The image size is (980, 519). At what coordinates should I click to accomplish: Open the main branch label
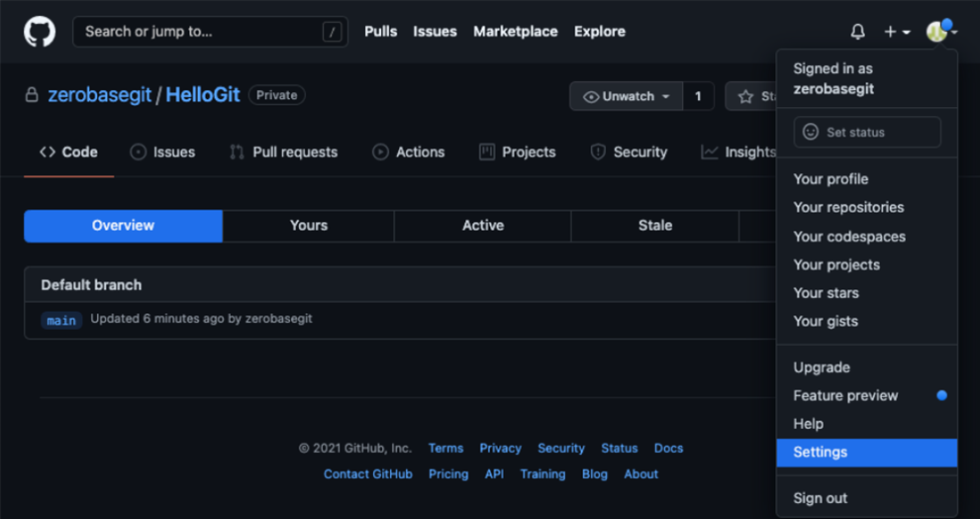tap(61, 320)
